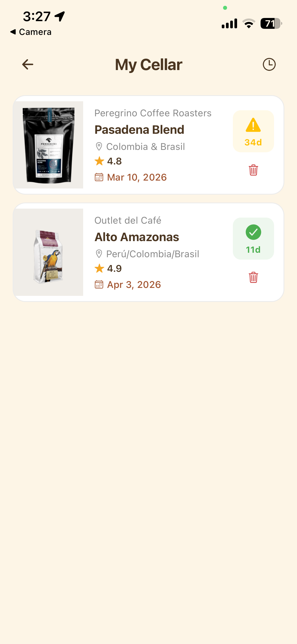The height and width of the screenshot is (644, 297).
Task: Tap the location pin beside Colombia & Brasil
Action: coord(99,146)
